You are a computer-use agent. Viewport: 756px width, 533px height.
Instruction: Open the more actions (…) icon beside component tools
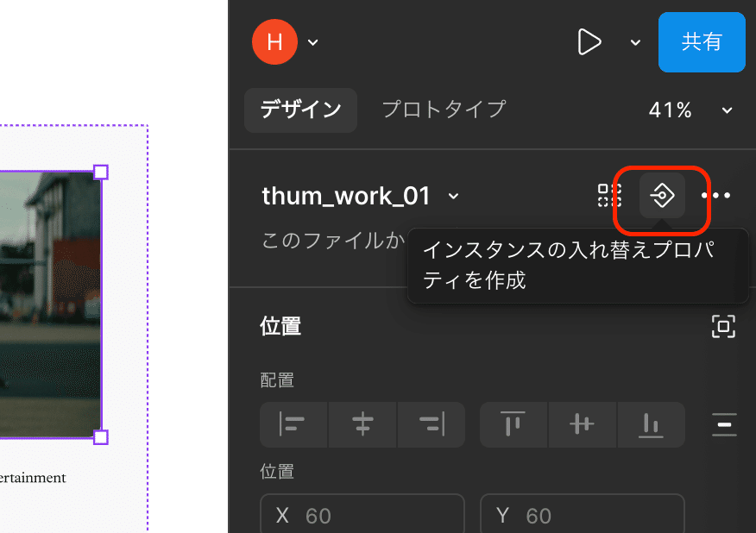(718, 196)
